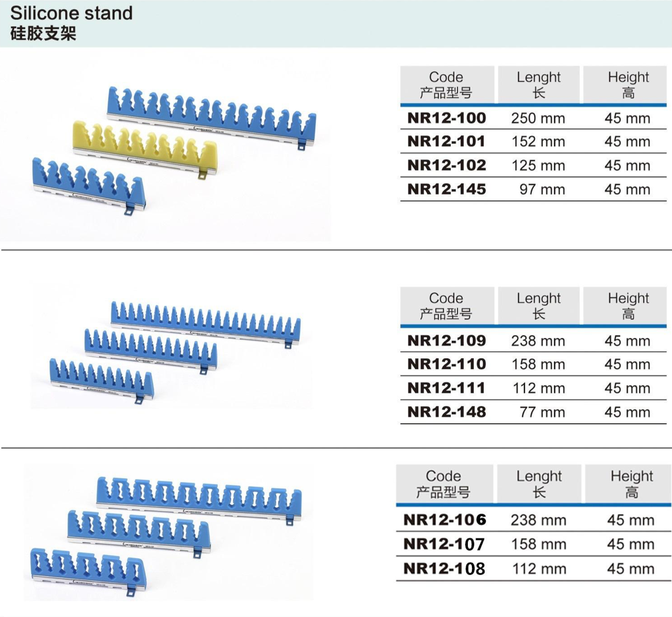Viewport: 672px width, 617px height.
Task: Open product code NR12-100
Action: tap(447, 118)
